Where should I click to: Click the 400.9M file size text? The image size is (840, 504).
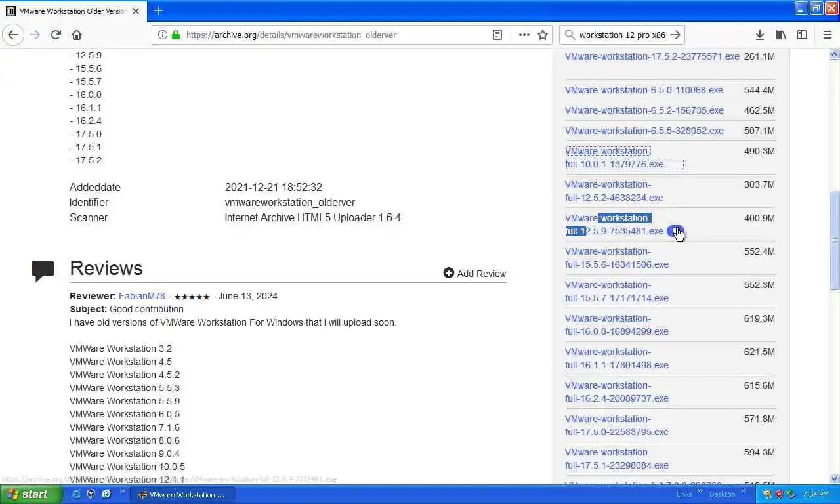tap(759, 218)
